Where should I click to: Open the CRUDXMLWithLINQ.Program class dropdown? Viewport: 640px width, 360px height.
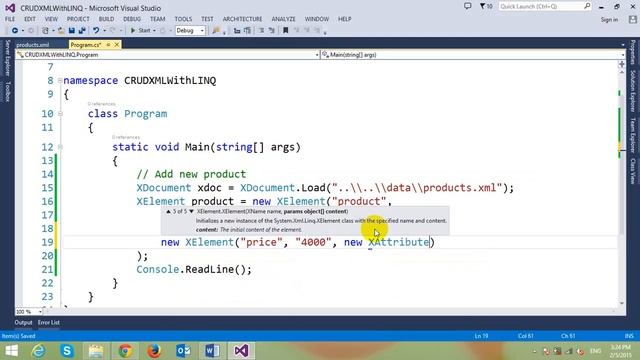[x=168, y=55]
